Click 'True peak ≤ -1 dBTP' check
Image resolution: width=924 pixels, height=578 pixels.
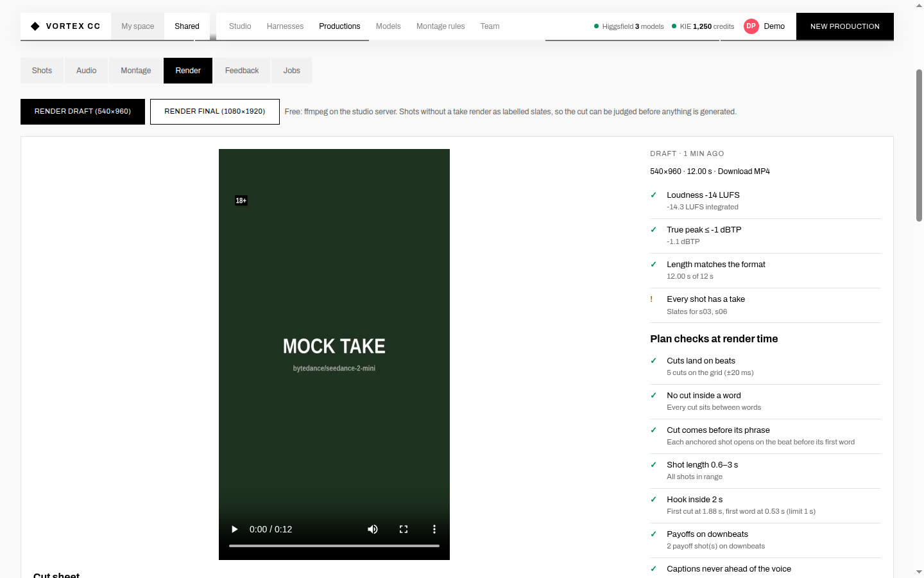tap(766, 236)
